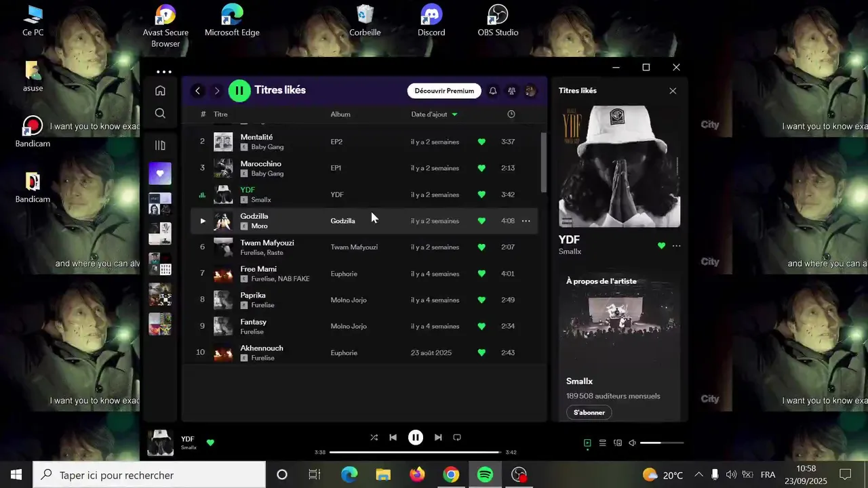Open album EP1 of Marocchino

[336, 168]
